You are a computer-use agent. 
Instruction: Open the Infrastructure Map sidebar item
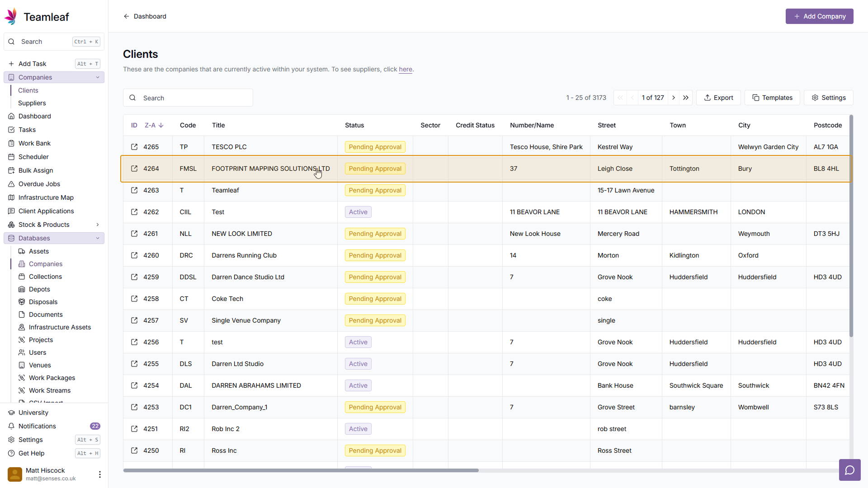point(46,197)
